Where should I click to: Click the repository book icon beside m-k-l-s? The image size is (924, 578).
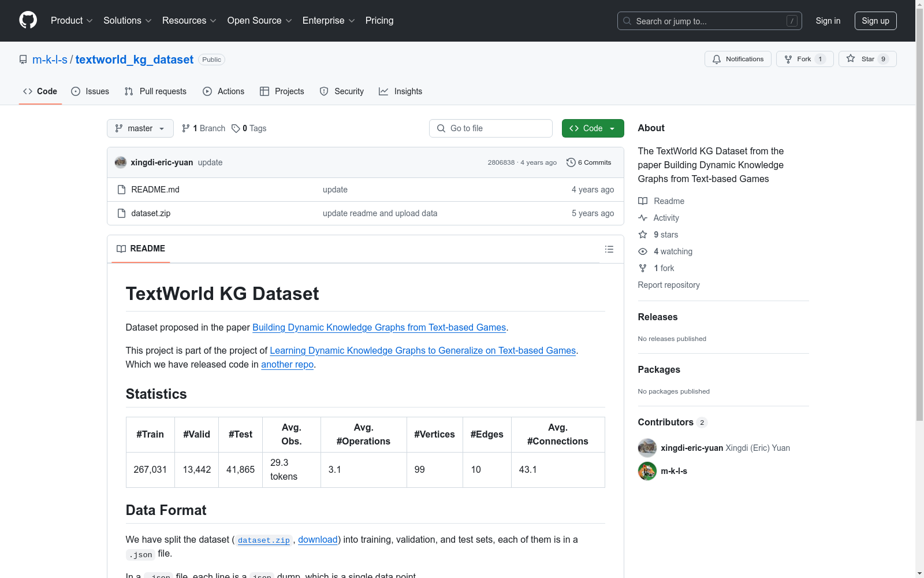coord(23,60)
